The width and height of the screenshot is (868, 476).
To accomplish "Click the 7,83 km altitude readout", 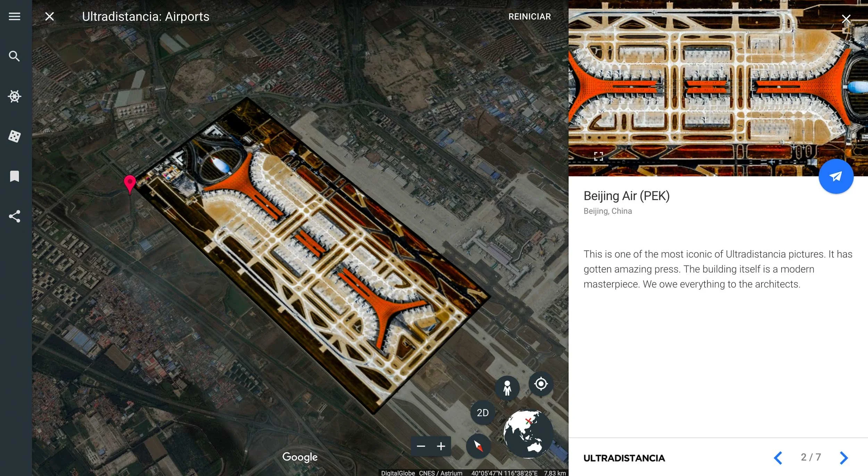I will point(554,473).
